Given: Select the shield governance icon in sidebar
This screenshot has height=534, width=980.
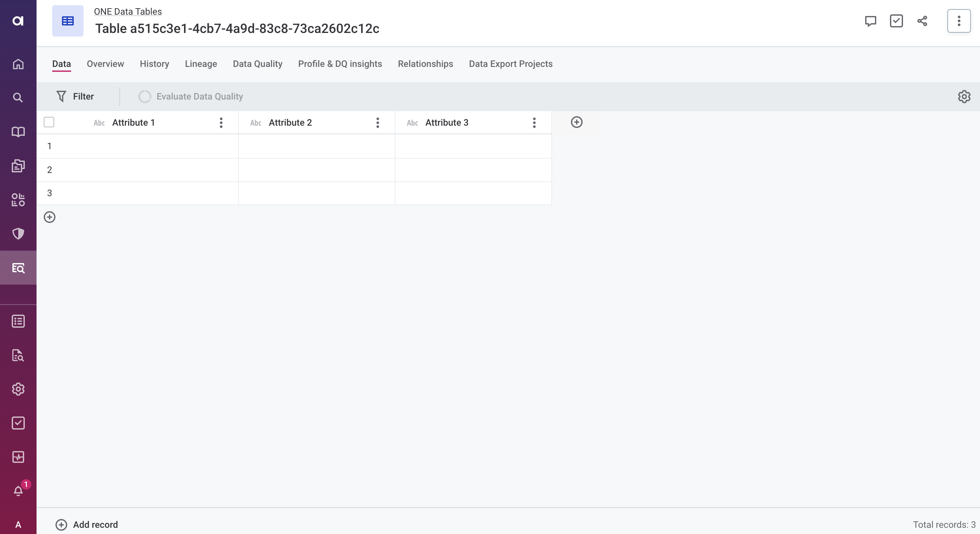Looking at the screenshot, I should [x=18, y=234].
